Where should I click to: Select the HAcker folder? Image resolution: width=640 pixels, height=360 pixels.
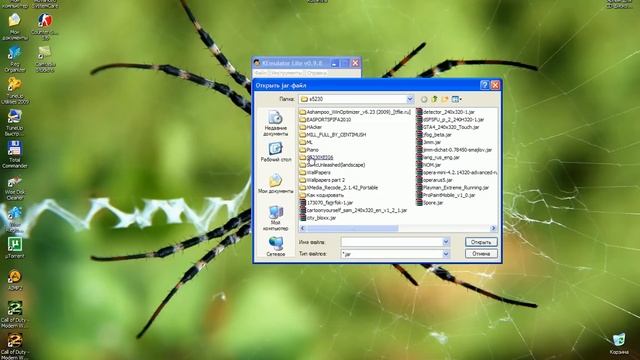click(x=311, y=127)
